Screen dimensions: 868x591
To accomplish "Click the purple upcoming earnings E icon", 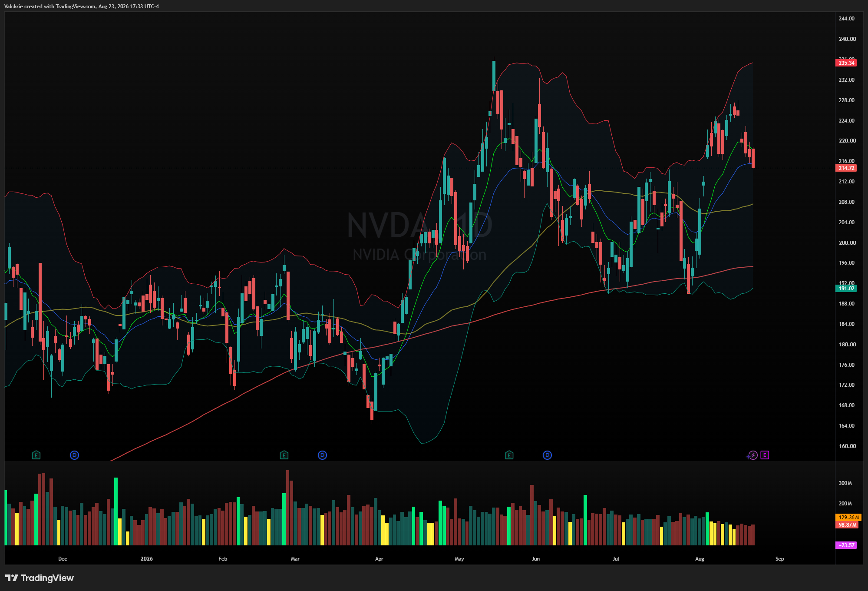I will coord(765,455).
